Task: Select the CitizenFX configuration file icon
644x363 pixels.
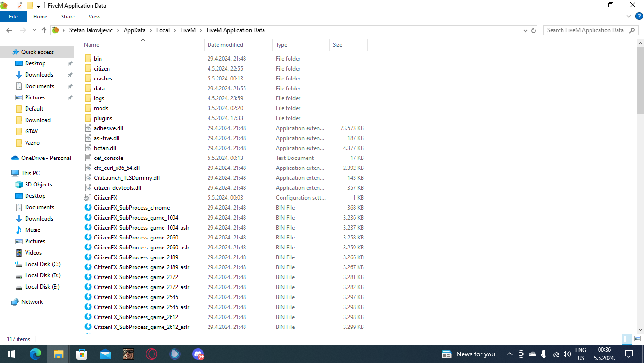Action: tap(88, 198)
